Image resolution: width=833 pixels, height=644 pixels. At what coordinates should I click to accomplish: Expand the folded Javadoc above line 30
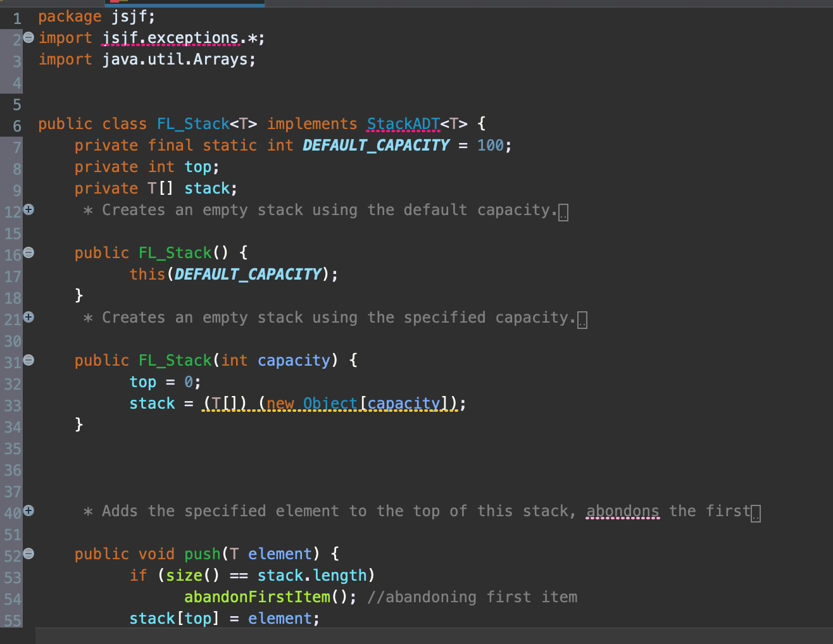(x=28, y=317)
